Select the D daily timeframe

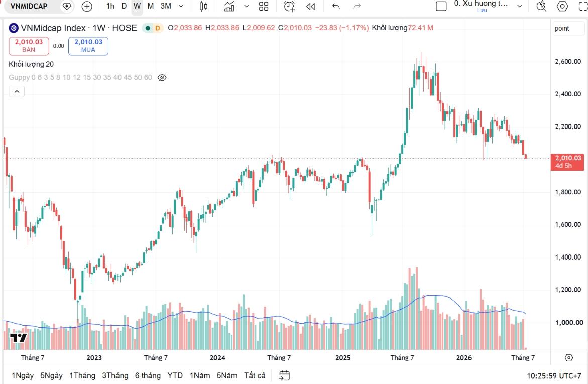coord(124,6)
